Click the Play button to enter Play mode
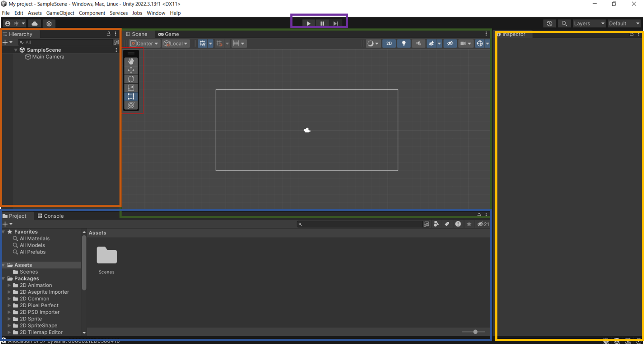 308,24
